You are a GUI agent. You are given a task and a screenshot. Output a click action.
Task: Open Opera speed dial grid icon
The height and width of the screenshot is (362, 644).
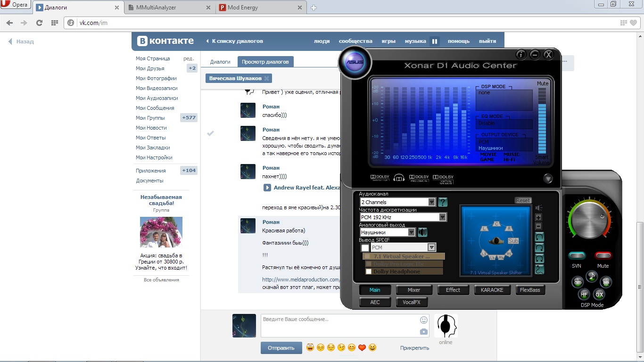tap(54, 23)
